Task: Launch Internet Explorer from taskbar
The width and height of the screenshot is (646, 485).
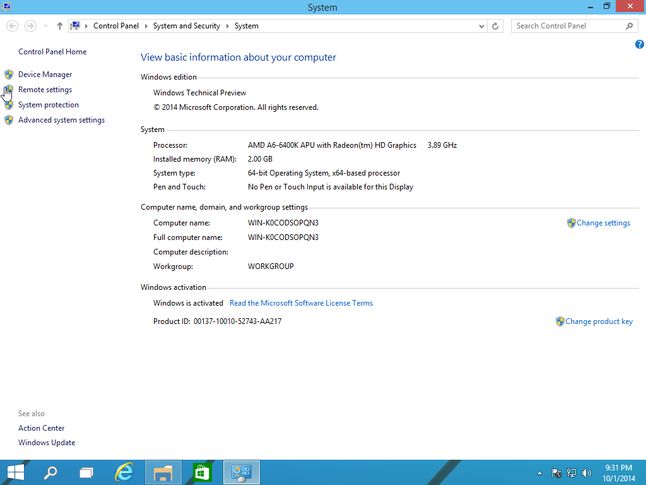Action: (x=124, y=472)
